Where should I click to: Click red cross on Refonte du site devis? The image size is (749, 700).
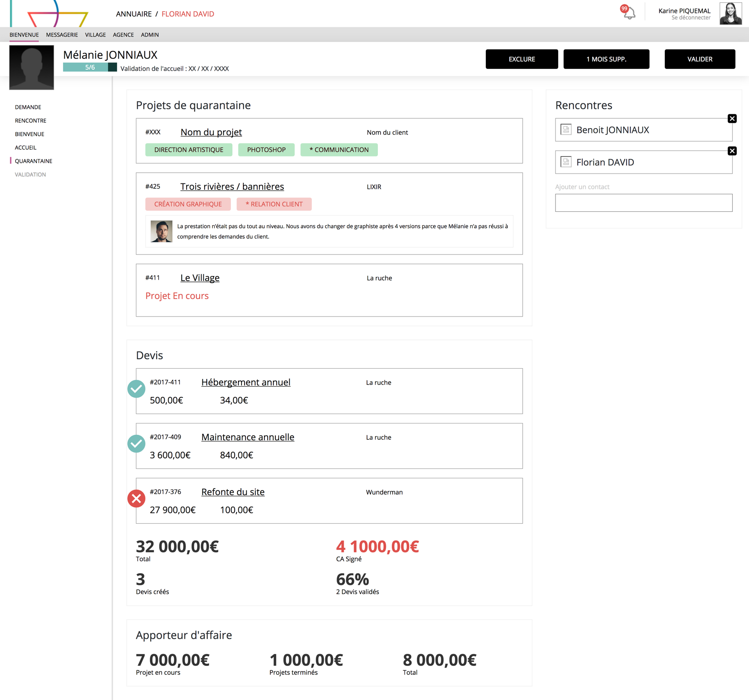(x=136, y=499)
